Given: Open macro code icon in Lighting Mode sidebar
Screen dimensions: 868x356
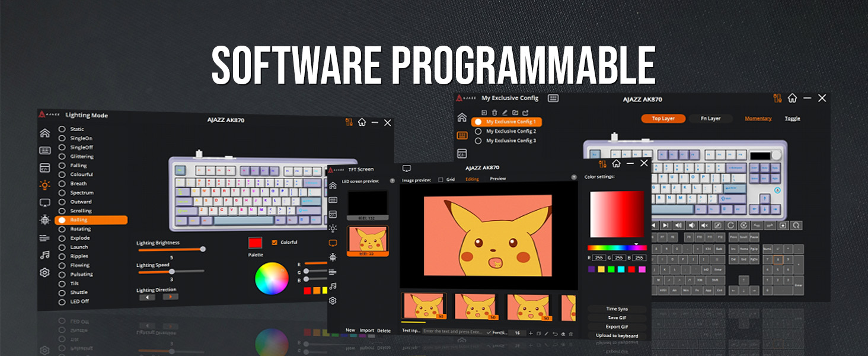Looking at the screenshot, I should pos(45,168).
